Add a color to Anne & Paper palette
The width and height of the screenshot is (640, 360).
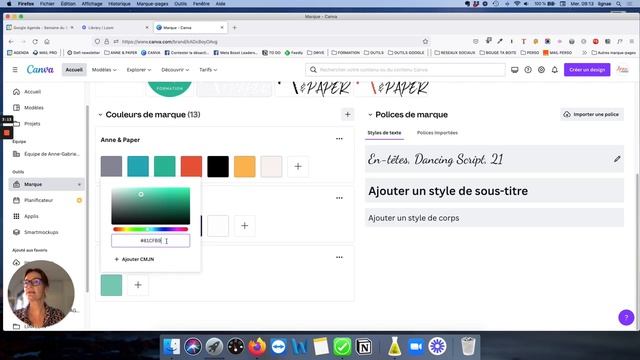click(298, 167)
